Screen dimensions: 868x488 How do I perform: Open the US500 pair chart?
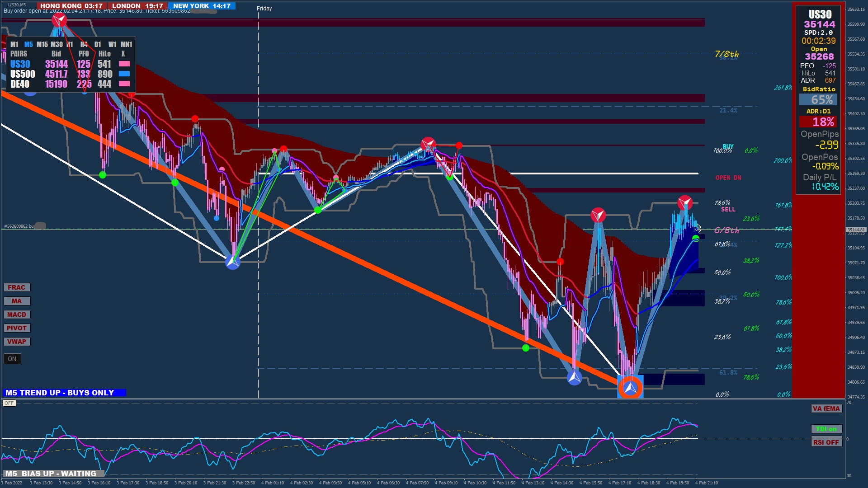point(23,74)
